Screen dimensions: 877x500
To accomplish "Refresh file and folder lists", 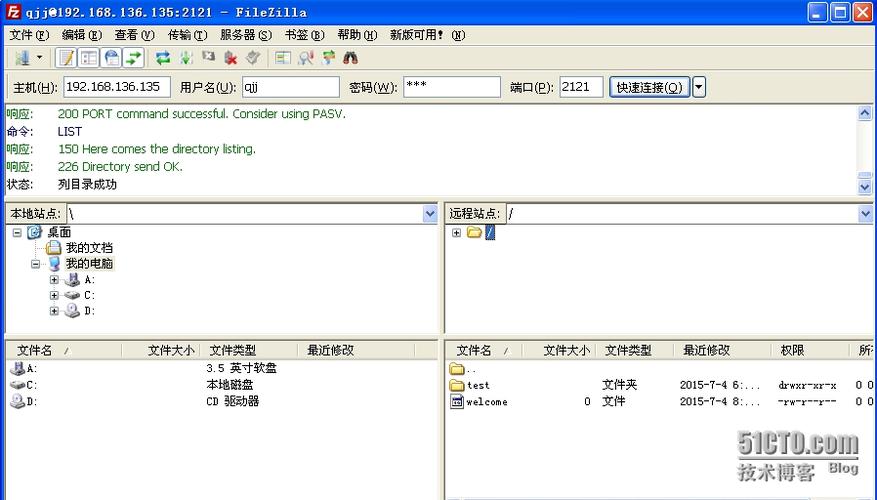I will (x=163, y=58).
